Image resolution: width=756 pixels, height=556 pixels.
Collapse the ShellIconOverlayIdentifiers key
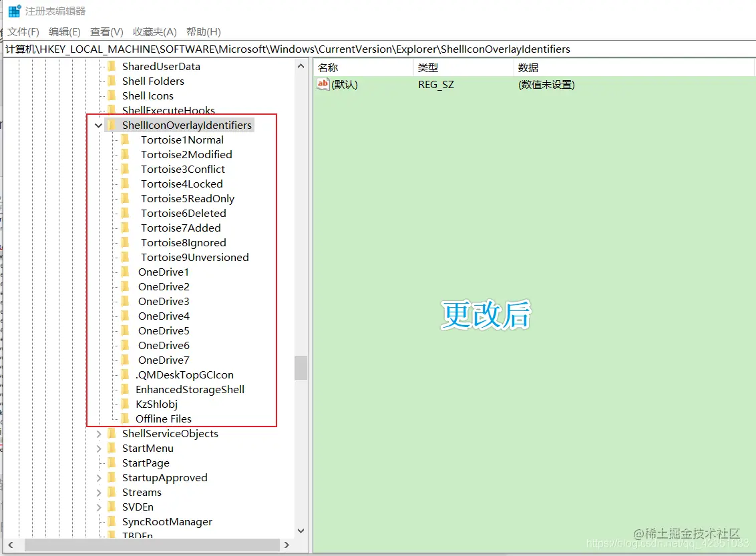98,125
